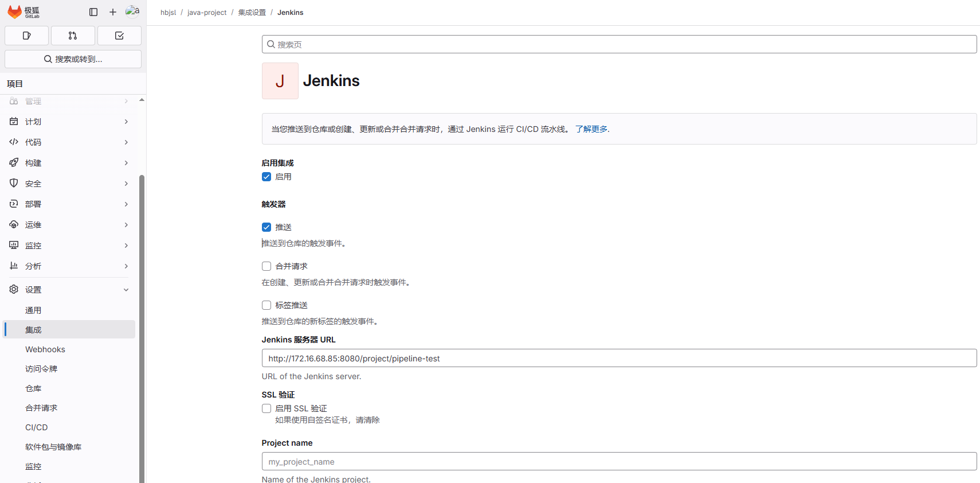Open the user avatar menu
The image size is (980, 483).
tap(132, 11)
